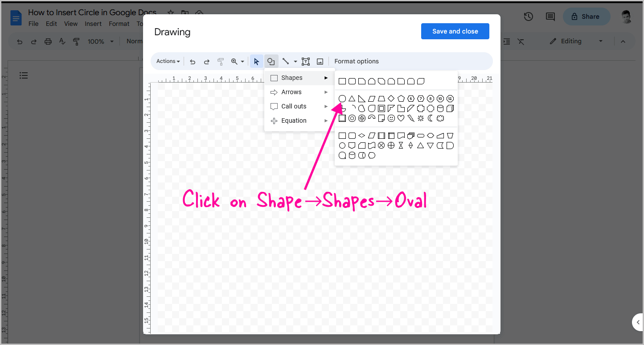Click the Format options button

coord(357,61)
